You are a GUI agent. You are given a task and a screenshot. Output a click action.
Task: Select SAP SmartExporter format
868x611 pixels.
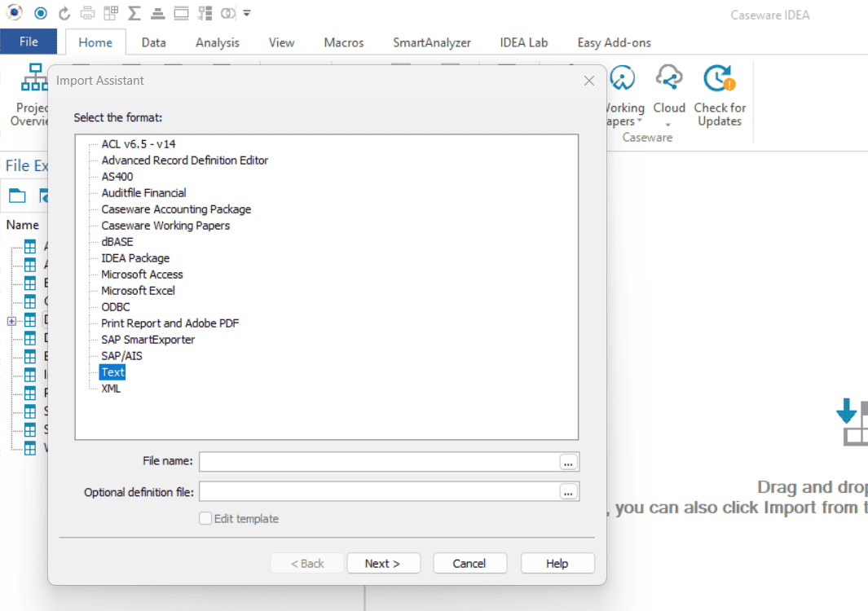(x=148, y=340)
